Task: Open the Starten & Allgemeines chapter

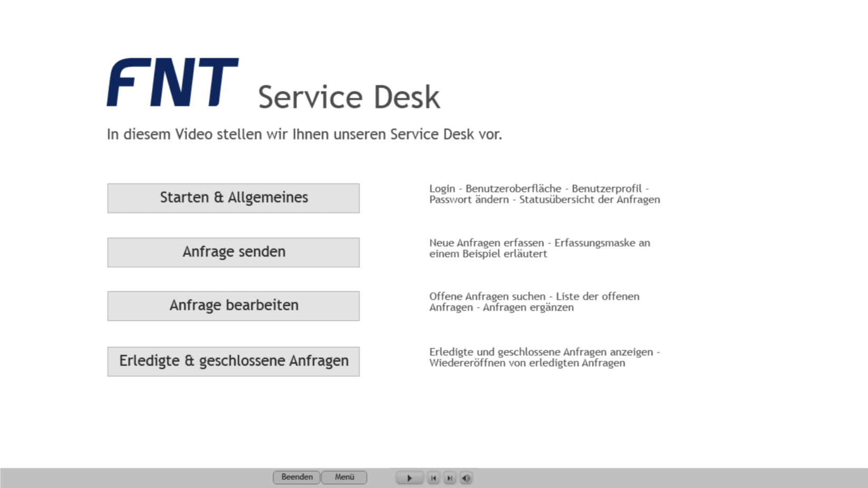Action: point(234,198)
